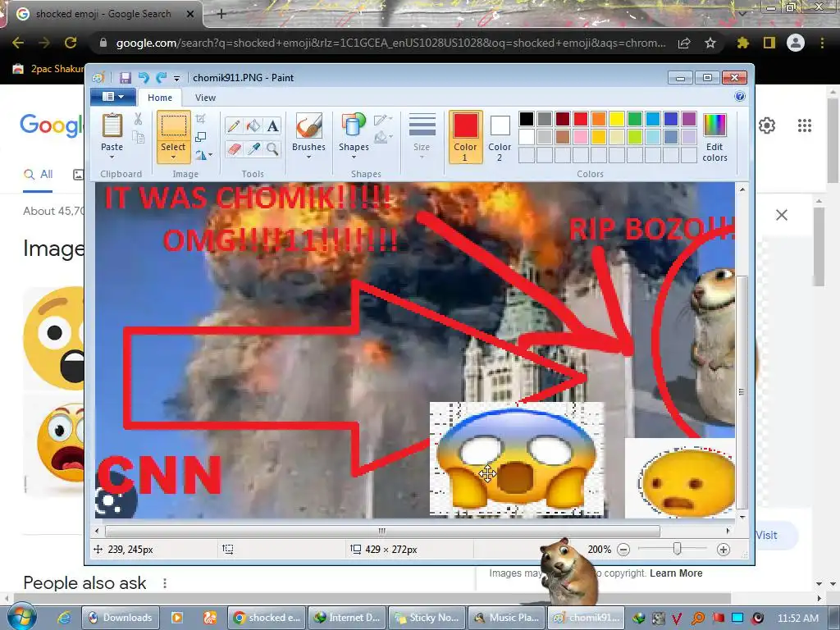840x630 pixels.
Task: Open the Chrome three-dot menu
Action: coord(822,43)
